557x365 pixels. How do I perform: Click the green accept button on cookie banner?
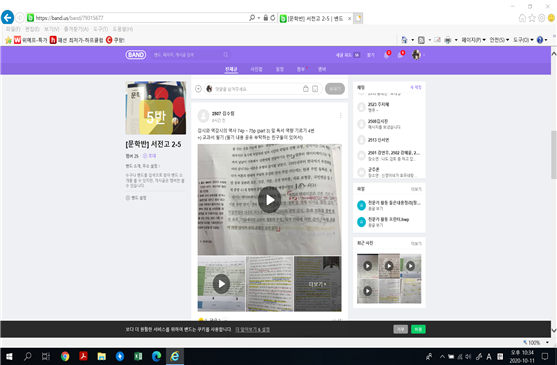(x=418, y=329)
